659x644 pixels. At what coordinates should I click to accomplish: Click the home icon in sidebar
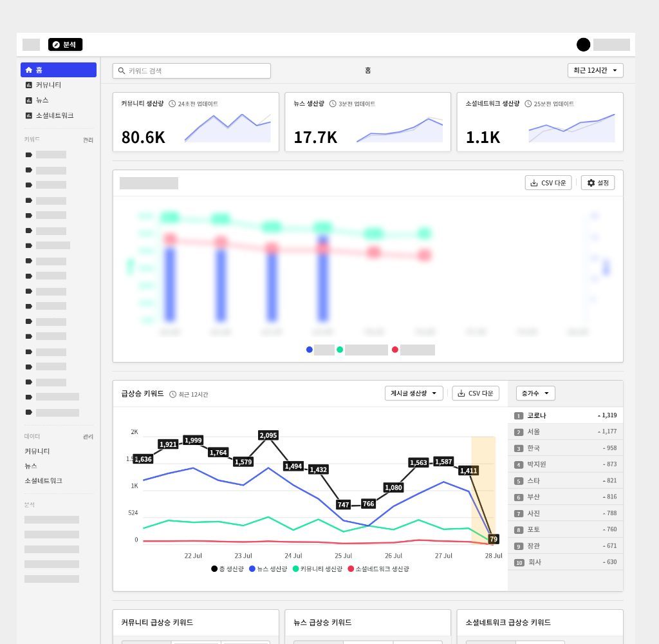click(28, 70)
